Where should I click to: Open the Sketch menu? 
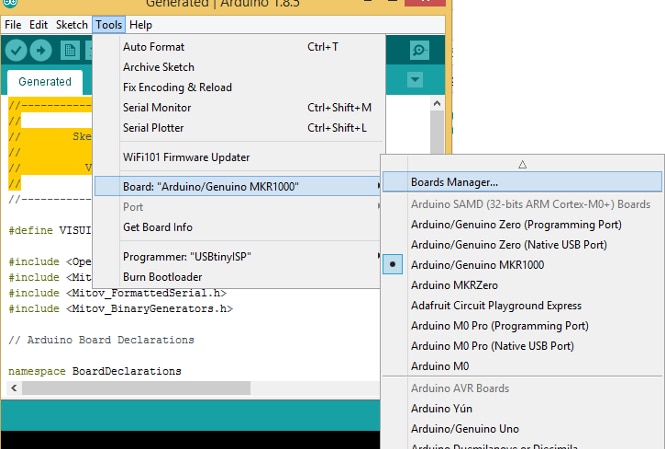pyautogui.click(x=72, y=25)
